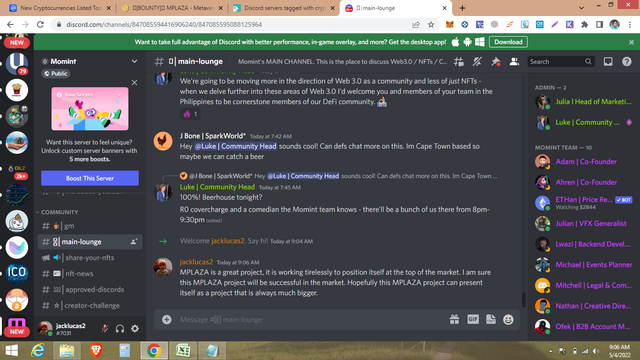Toggle notification settings bell in header

coord(477,62)
